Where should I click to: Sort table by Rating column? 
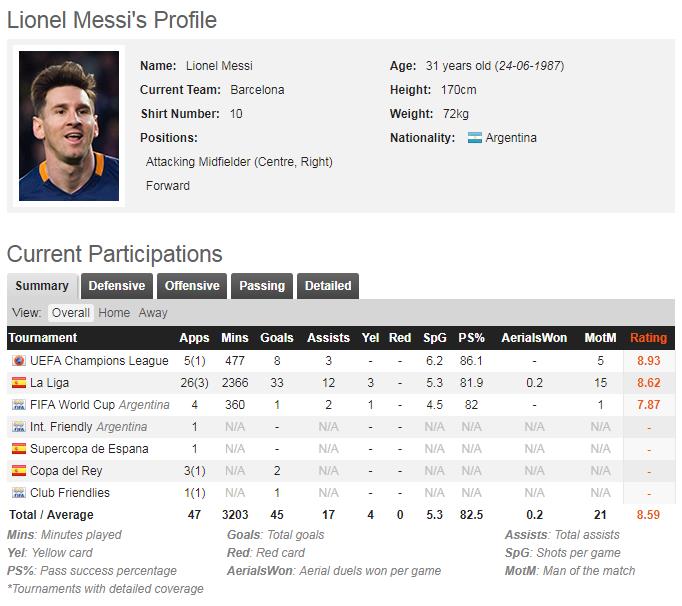[x=648, y=338]
